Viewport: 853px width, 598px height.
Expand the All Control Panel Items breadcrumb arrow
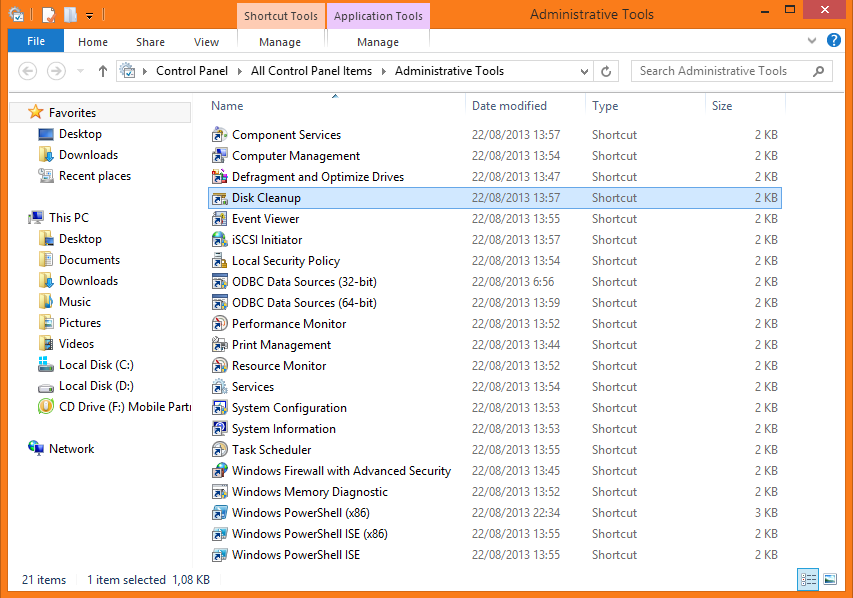pos(384,71)
